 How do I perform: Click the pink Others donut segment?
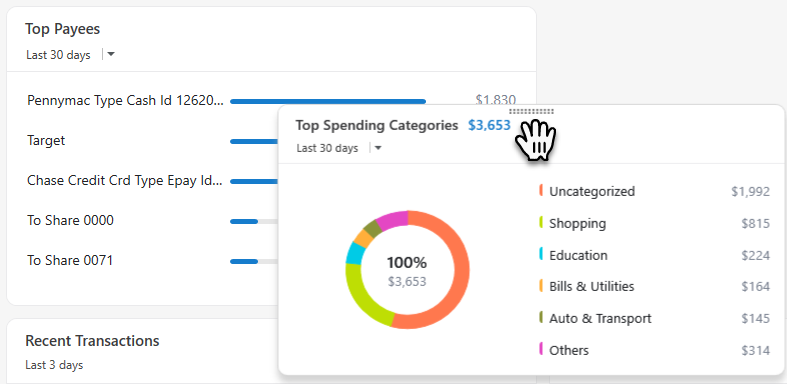(x=392, y=220)
